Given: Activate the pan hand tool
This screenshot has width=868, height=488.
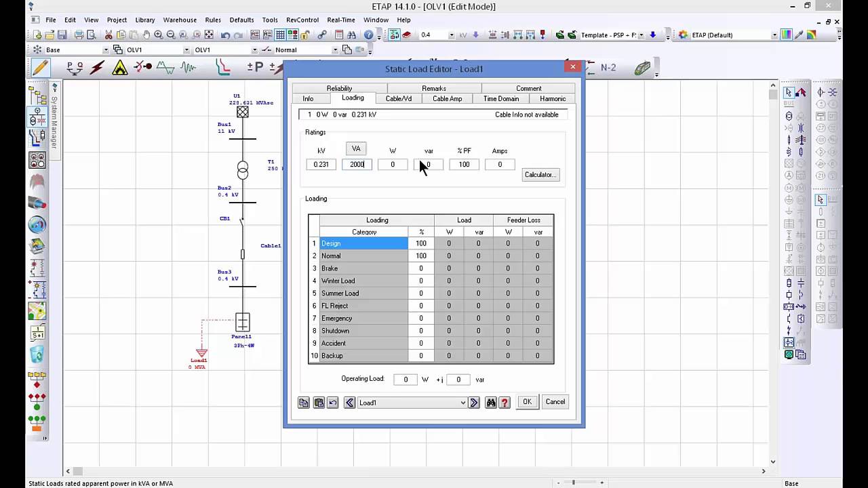Looking at the screenshot, I should pyautogui.click(x=146, y=35).
